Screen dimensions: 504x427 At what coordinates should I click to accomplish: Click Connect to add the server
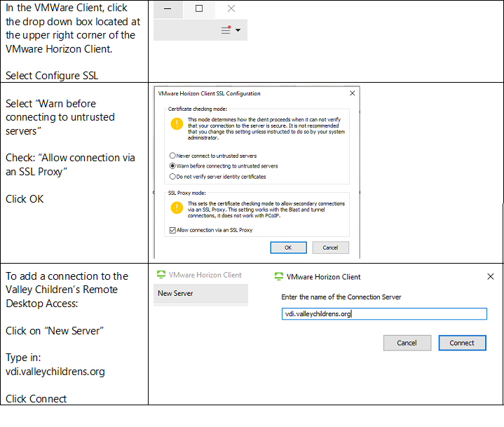point(462,343)
